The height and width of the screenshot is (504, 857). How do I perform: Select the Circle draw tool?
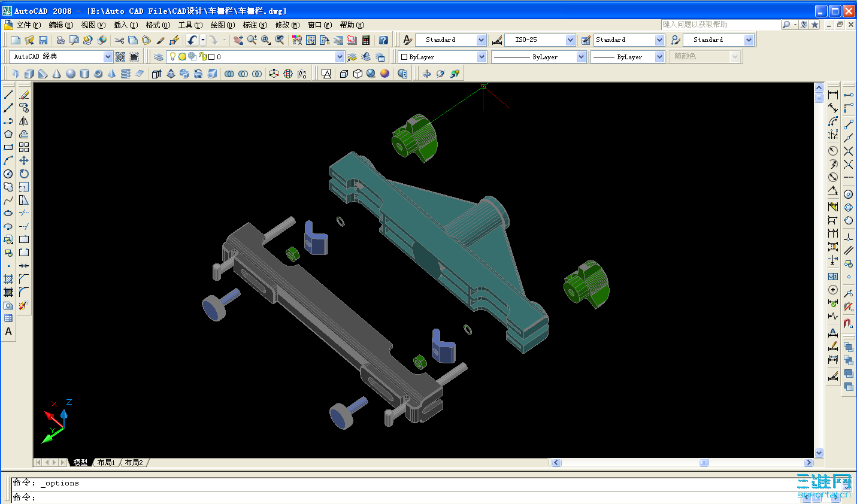(8, 174)
